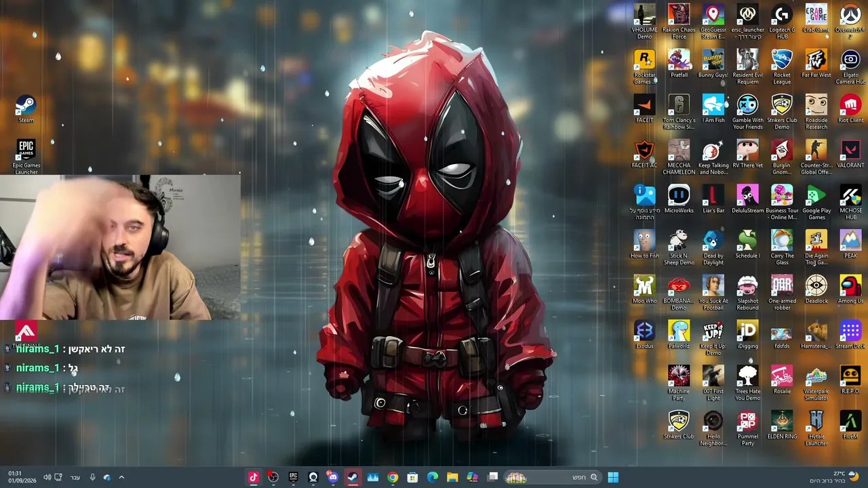This screenshot has width=868, height=488.
Task: Open TikTok from the taskbar
Action: point(254,477)
